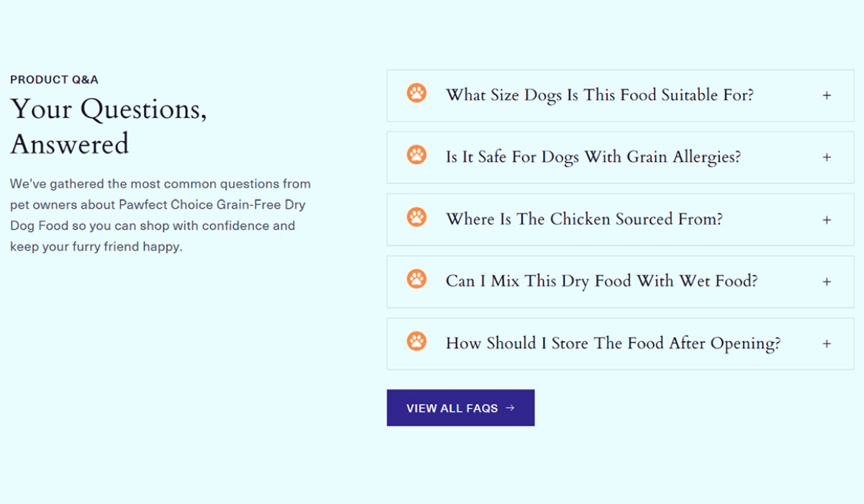Click the Pawfect Choice description paragraph
This screenshot has height=504, width=864.
point(160,215)
